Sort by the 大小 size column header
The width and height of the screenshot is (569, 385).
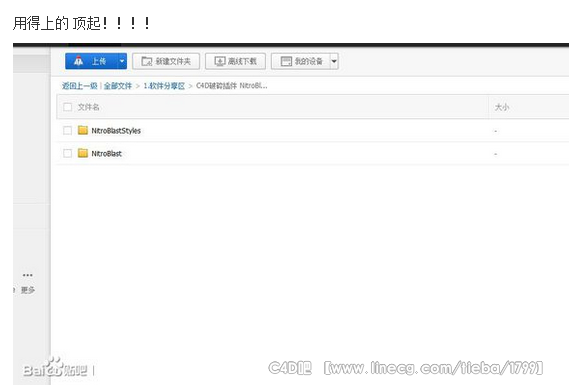coord(502,107)
